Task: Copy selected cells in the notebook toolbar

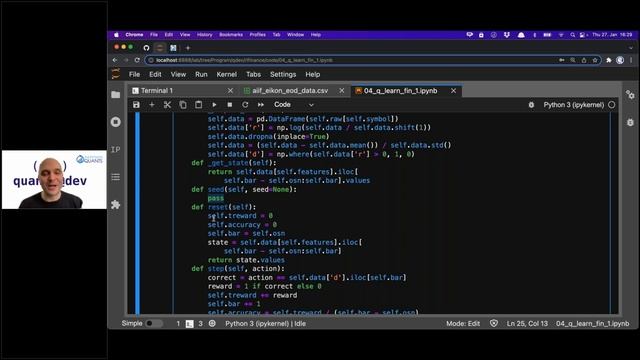Action: pyautogui.click(x=183, y=105)
